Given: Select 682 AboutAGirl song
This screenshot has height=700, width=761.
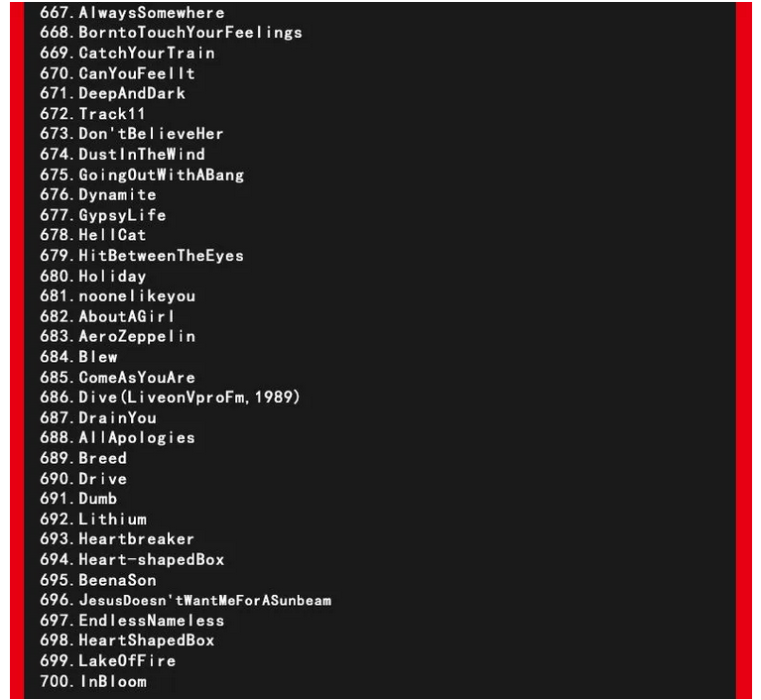Looking at the screenshot, I should point(107,316).
